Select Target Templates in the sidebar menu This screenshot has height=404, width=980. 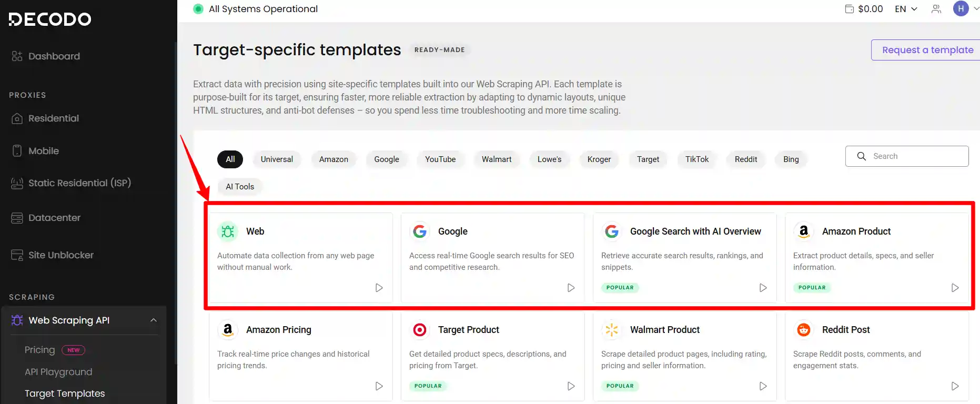[x=65, y=393]
